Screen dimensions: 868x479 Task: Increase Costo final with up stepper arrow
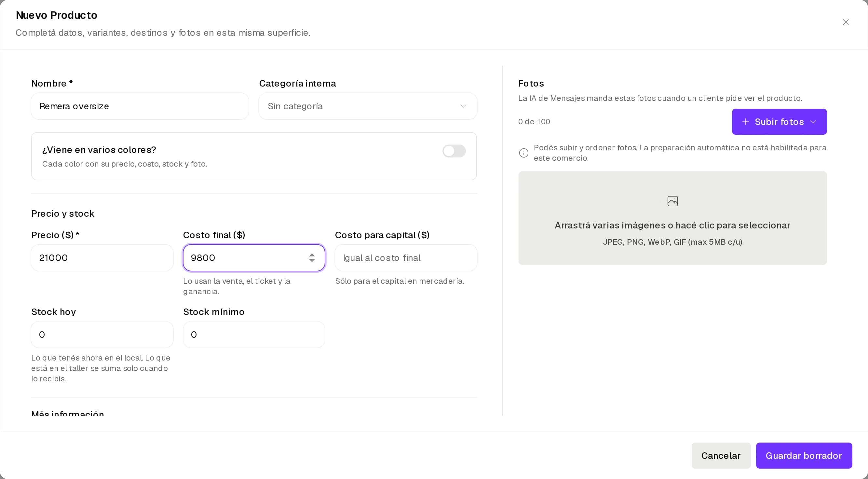click(312, 255)
